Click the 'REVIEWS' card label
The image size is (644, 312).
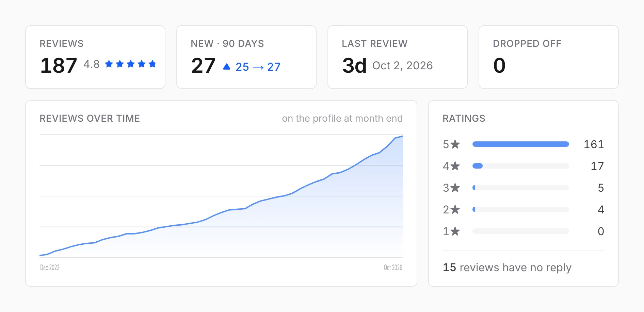tap(62, 44)
